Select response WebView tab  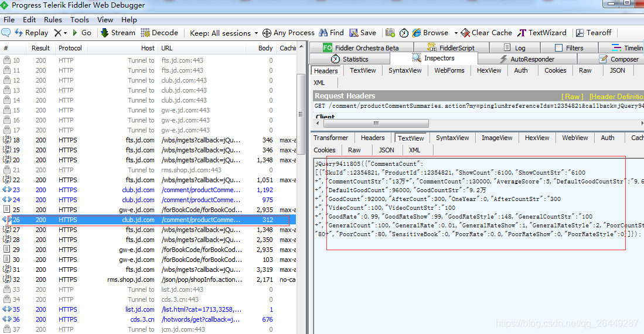(575, 138)
